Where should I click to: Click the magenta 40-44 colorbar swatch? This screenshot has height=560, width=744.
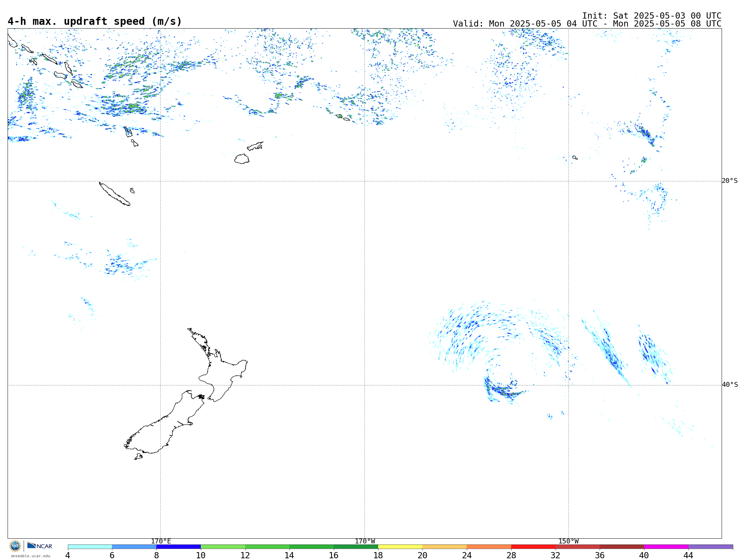666,547
